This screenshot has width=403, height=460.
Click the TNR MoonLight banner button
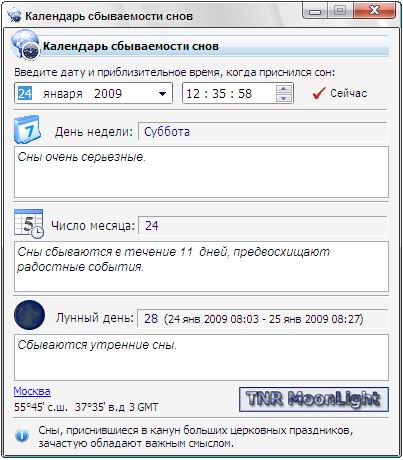coord(314,399)
